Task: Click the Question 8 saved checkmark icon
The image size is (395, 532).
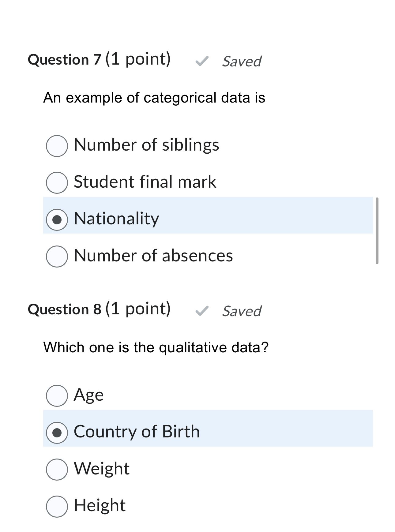Action: tap(202, 311)
